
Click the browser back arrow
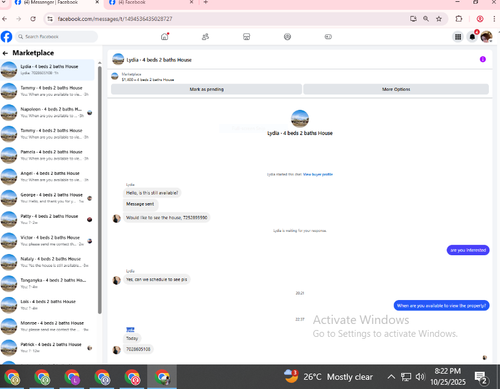4,19
